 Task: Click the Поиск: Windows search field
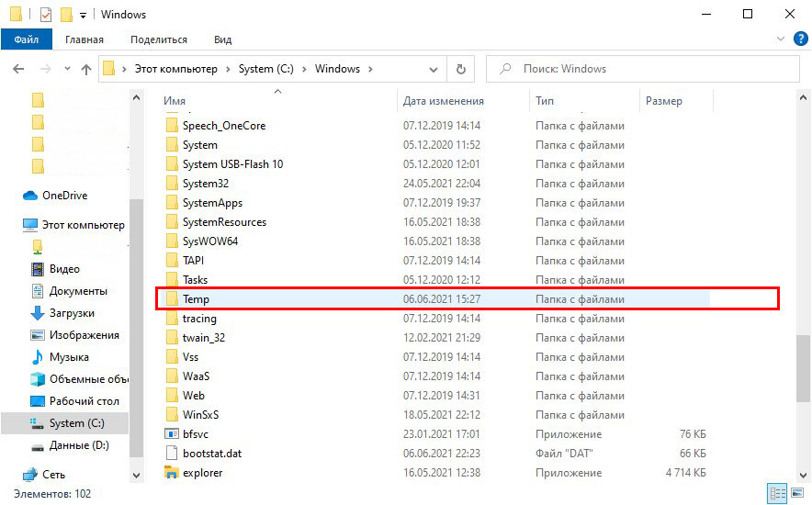643,69
